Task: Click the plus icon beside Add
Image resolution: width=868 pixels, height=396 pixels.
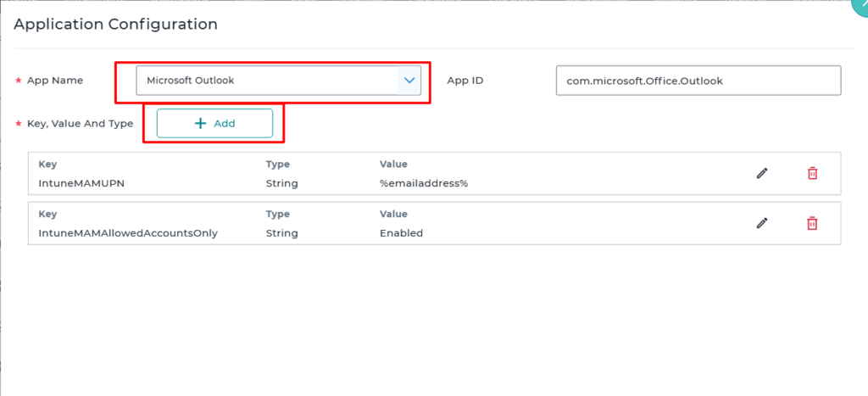Action: click(200, 123)
